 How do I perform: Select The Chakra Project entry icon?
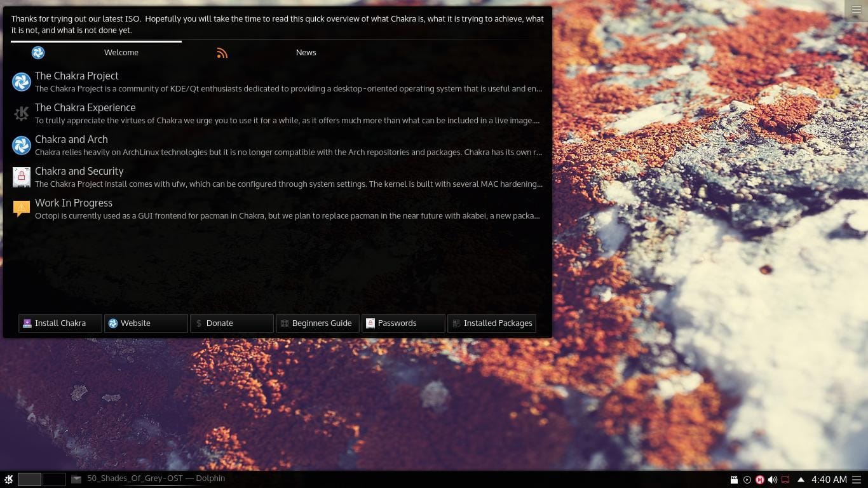[22, 82]
